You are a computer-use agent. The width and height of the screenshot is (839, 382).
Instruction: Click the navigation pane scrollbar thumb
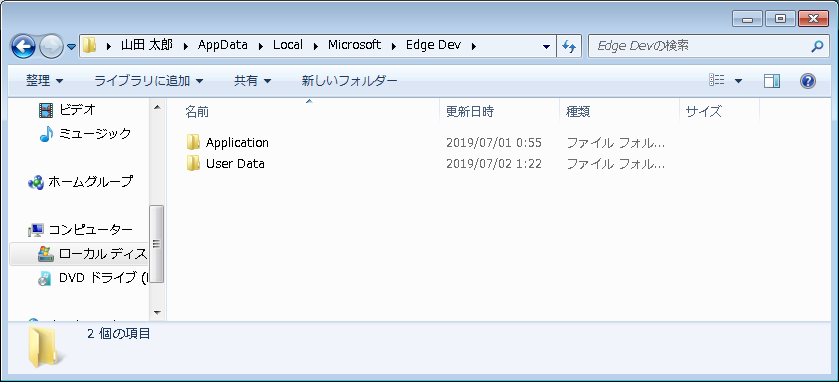point(157,243)
